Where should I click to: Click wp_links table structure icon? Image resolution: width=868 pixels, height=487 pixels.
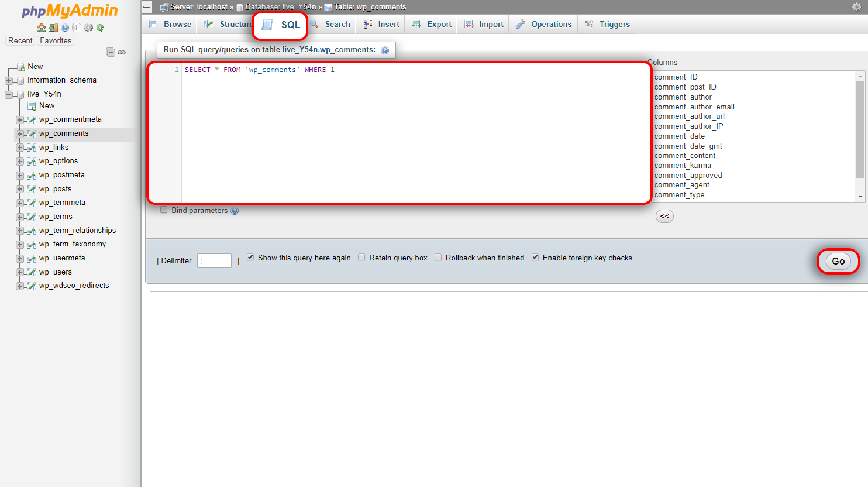(32, 148)
